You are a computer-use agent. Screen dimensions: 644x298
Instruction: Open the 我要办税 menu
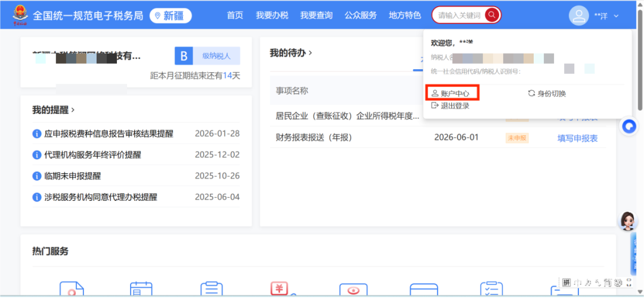[x=272, y=15]
